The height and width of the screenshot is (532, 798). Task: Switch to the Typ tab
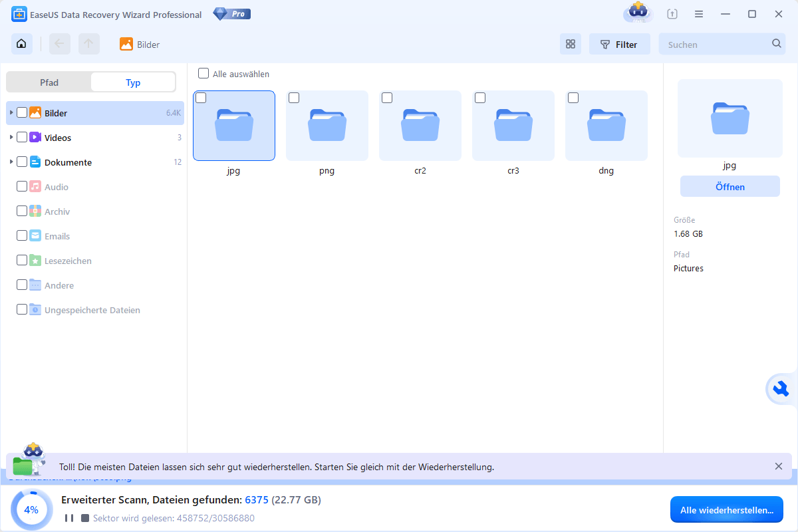(x=133, y=82)
